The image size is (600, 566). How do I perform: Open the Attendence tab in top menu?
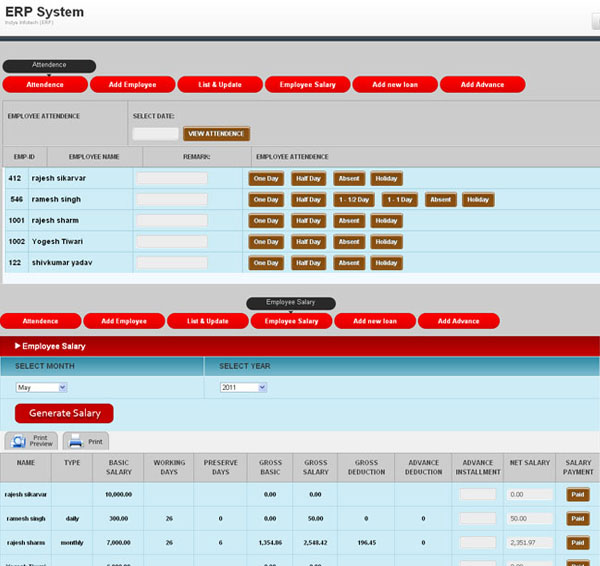[x=45, y=85]
